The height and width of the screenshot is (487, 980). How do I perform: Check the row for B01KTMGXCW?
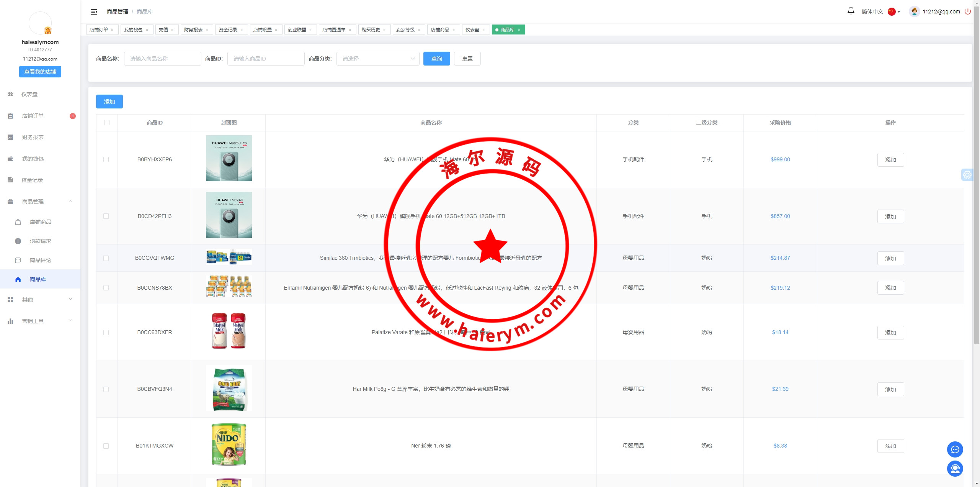[x=106, y=446]
